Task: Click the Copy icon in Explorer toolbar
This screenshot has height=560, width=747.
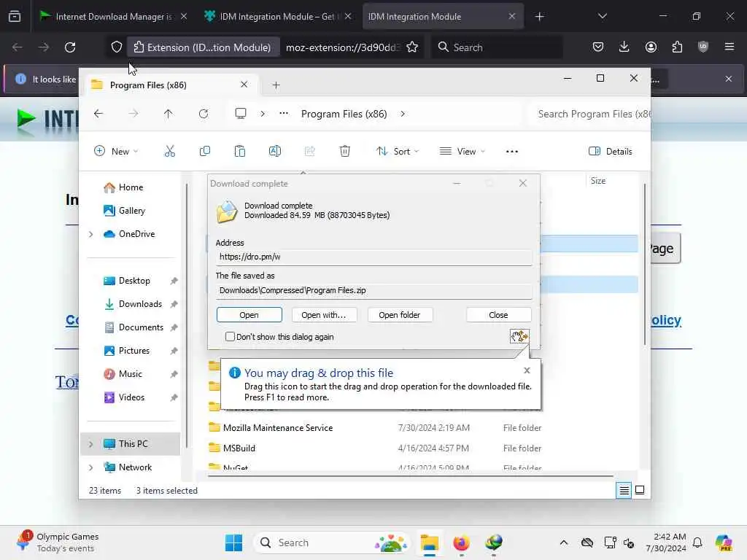Action: point(205,152)
